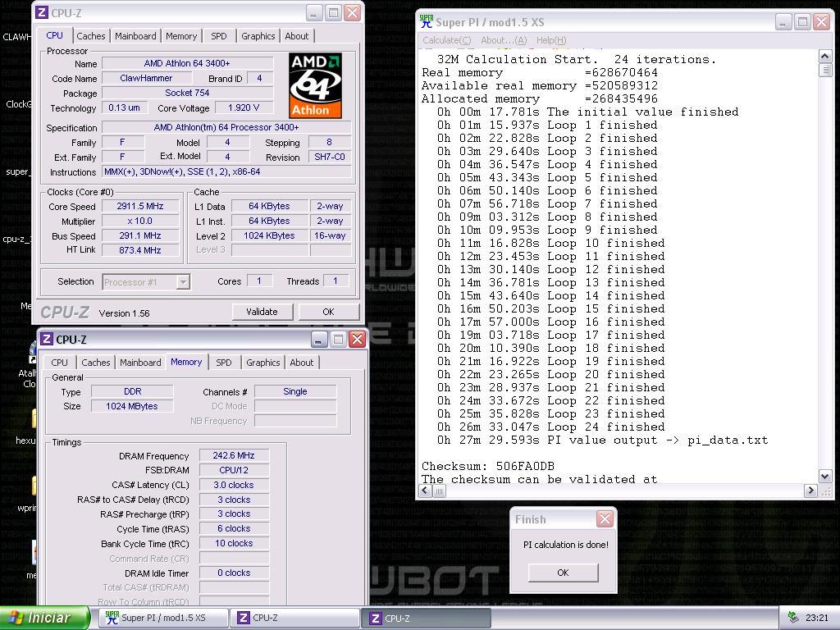
Task: Click the Validate button in CPU-Z
Action: (x=262, y=312)
